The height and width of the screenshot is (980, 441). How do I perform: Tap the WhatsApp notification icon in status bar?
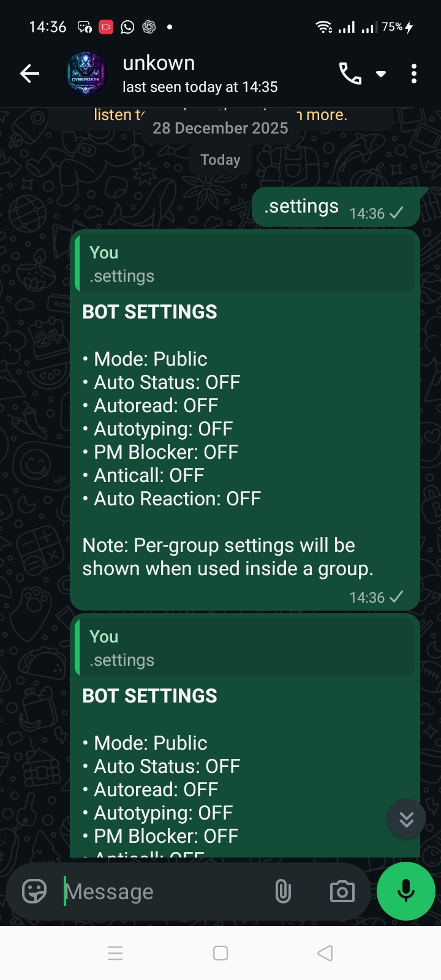pos(127,26)
